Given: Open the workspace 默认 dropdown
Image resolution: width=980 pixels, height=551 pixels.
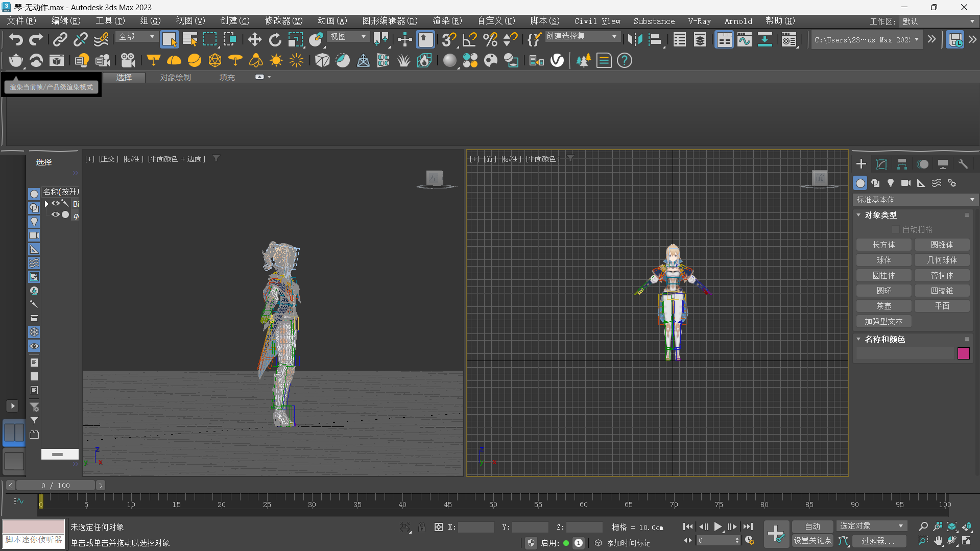Looking at the screenshot, I should point(939,21).
